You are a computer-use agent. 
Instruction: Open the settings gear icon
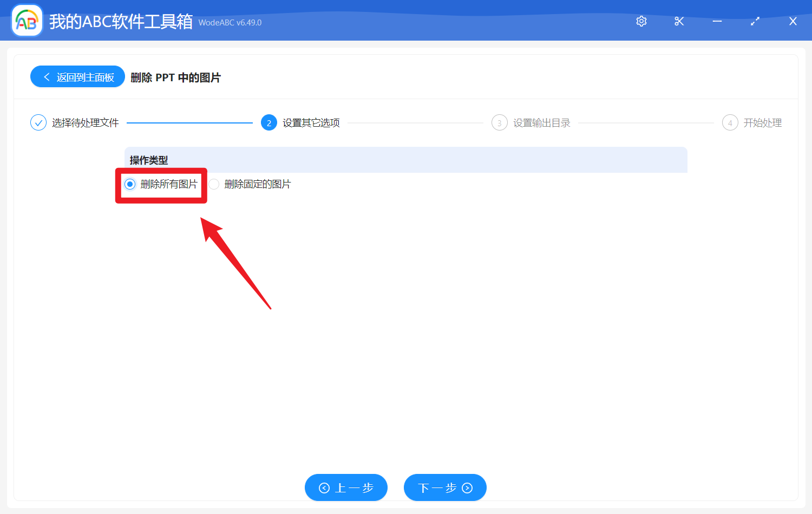click(x=641, y=21)
